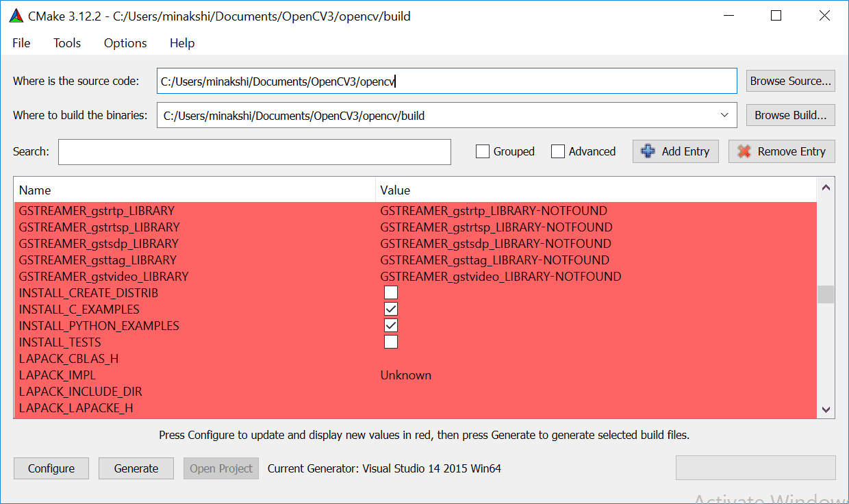Click value GSTREAMER_gstrtsp_LIBRARY-NOTFOUND
849x504 pixels.
click(x=496, y=227)
